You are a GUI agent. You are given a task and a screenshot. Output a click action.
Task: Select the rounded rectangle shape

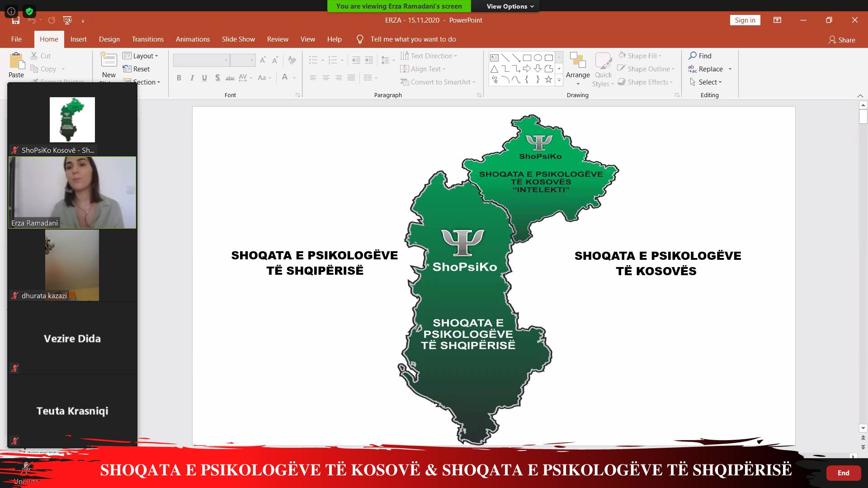tap(549, 57)
